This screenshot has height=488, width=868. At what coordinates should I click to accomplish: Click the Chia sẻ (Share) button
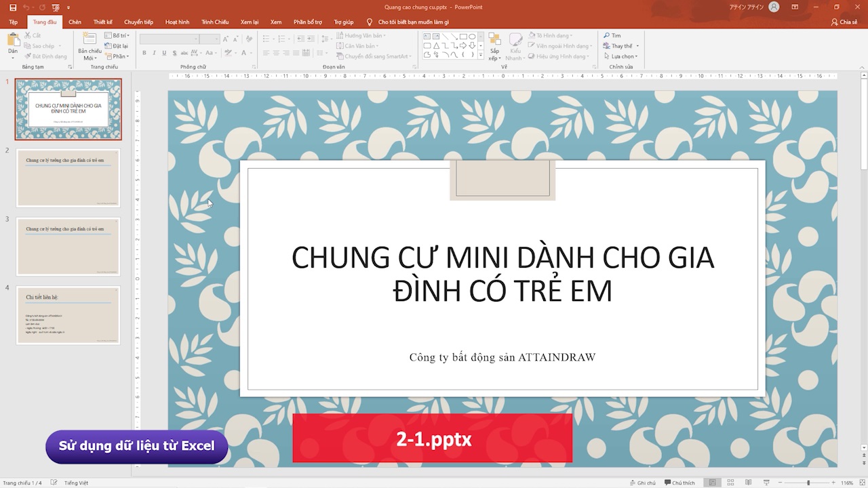[844, 22]
